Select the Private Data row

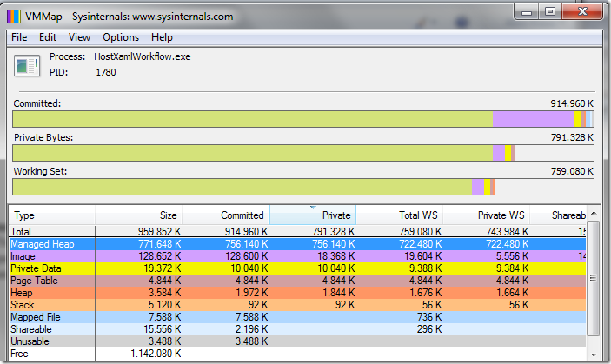(298, 268)
